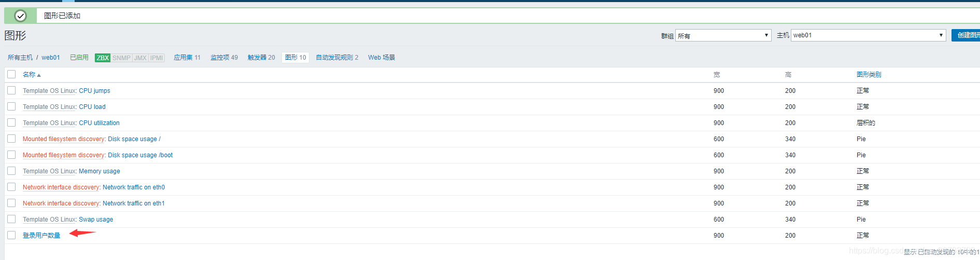Sort by 图形类别 column header
Screen dimensions: 980x260
(x=869, y=75)
